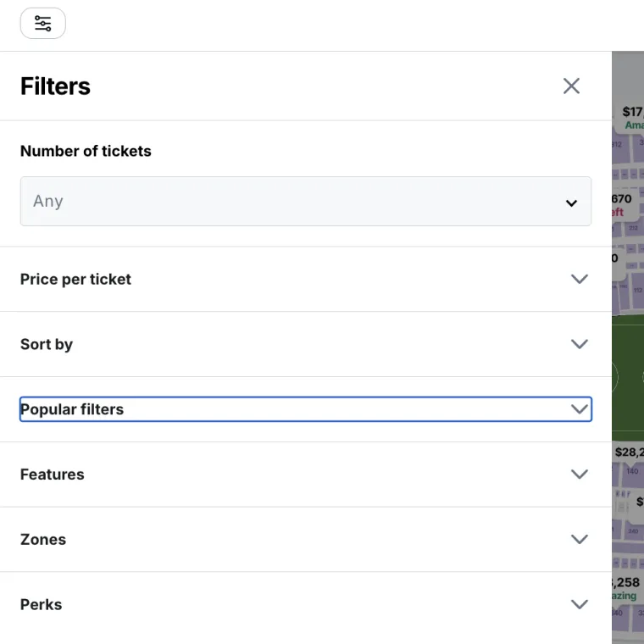The width and height of the screenshot is (644, 644).
Task: Click the $28 price marker on seat map
Action: 630,452
